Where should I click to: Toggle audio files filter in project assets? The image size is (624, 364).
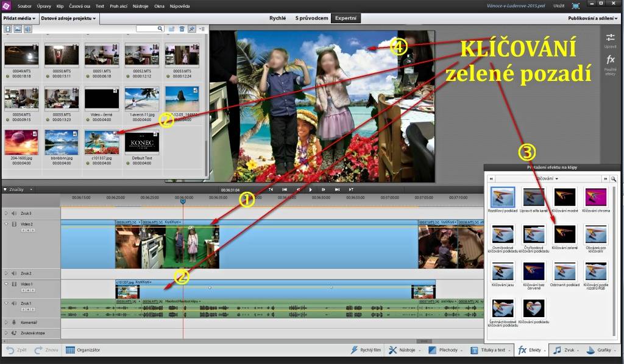click(x=27, y=29)
